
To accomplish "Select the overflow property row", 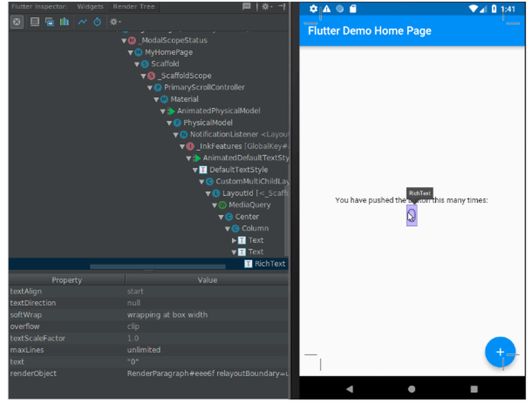I will point(149,326).
